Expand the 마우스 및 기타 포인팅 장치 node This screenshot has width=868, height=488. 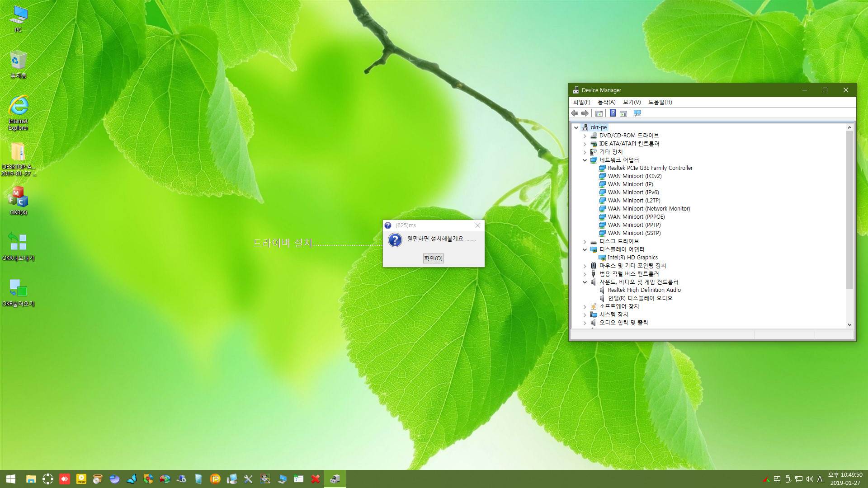585,266
